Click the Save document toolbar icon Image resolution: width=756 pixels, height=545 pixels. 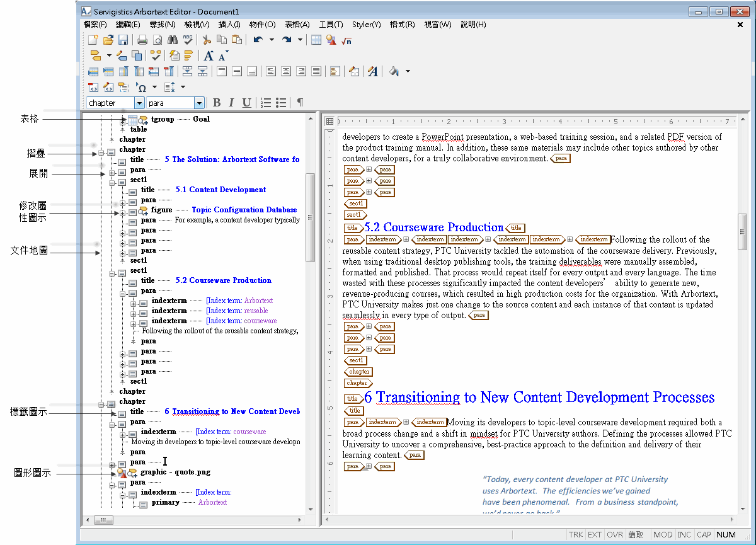123,40
